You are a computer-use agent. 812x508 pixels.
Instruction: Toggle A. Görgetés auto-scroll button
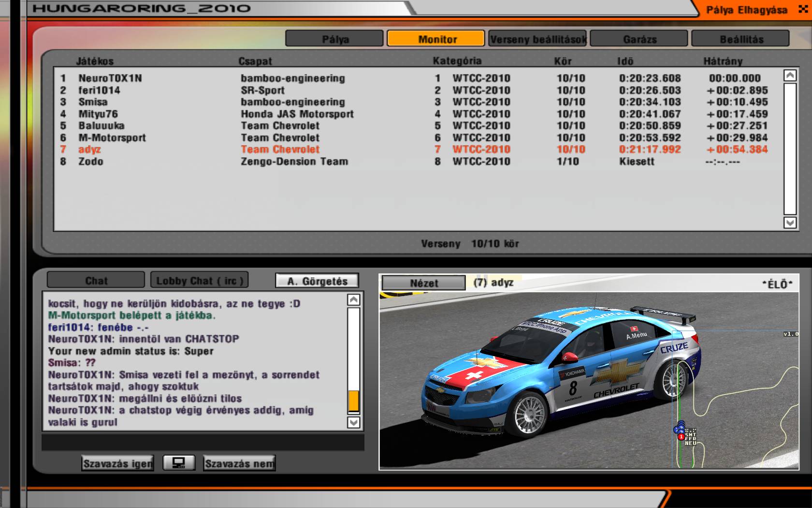tap(317, 281)
